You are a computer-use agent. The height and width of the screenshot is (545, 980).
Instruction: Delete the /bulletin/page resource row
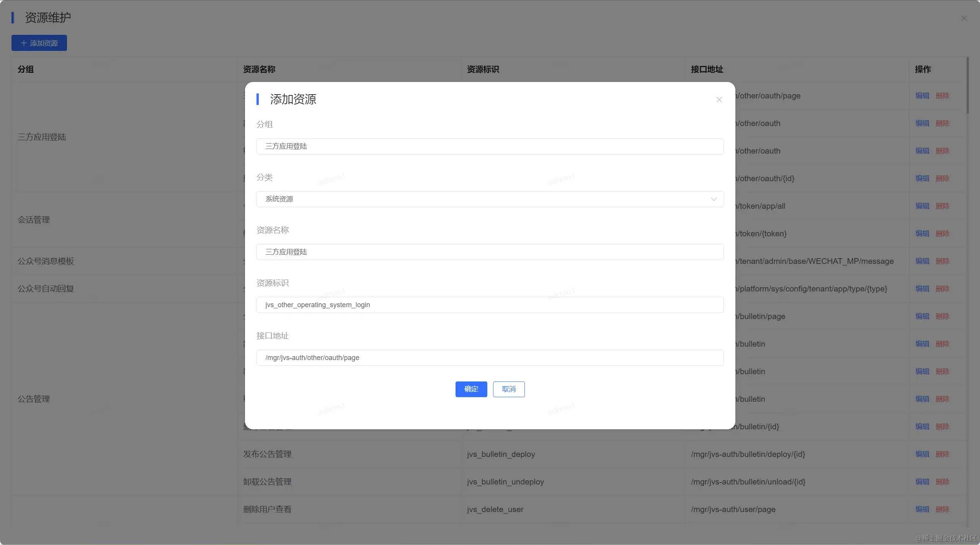click(x=942, y=316)
